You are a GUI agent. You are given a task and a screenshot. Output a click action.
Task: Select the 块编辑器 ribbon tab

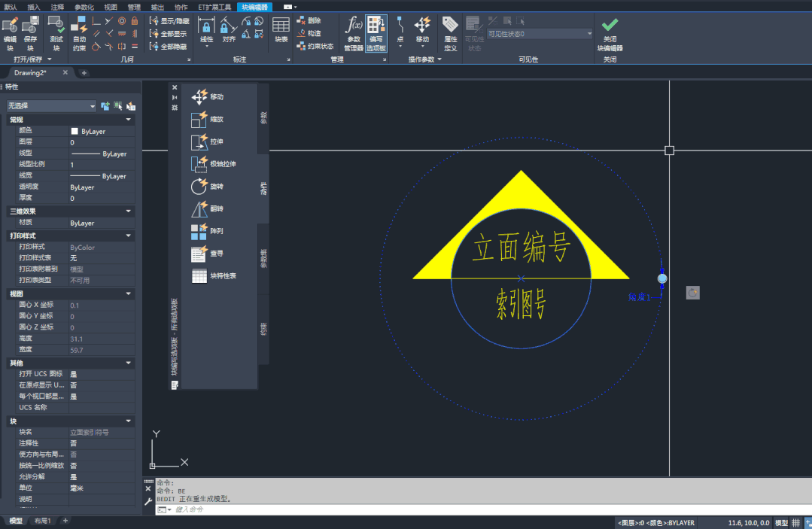pyautogui.click(x=254, y=7)
